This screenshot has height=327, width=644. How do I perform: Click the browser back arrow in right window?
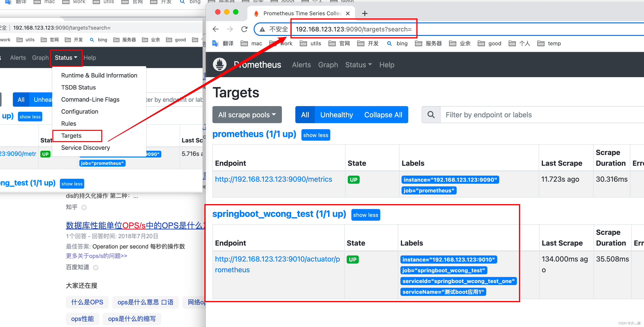pos(216,29)
